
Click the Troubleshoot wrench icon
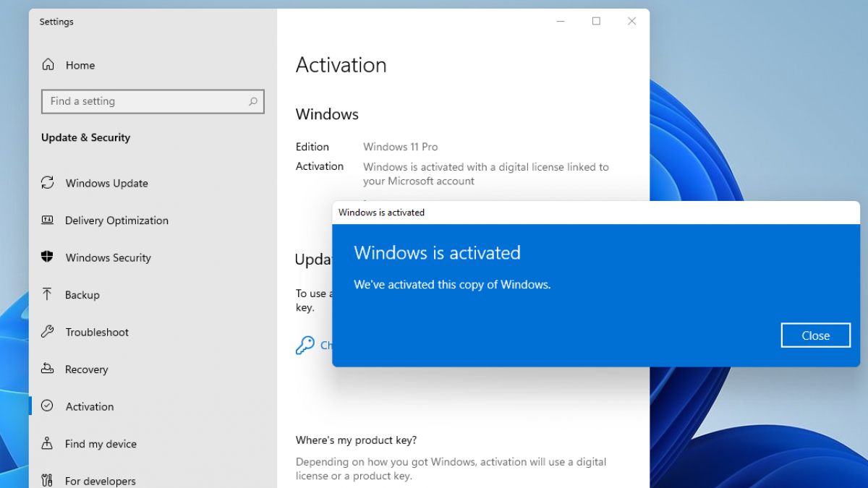[x=48, y=332]
